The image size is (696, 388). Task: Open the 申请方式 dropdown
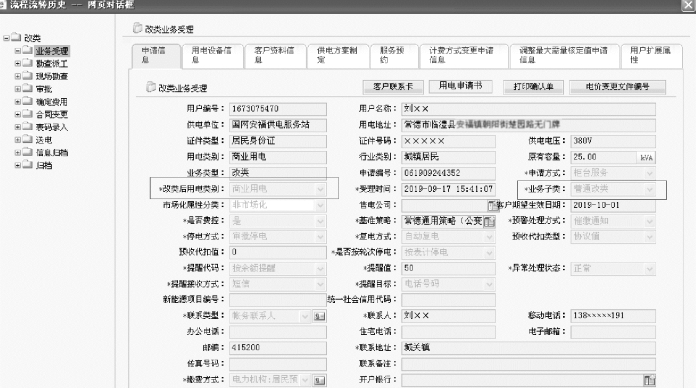pyautogui.click(x=650, y=173)
